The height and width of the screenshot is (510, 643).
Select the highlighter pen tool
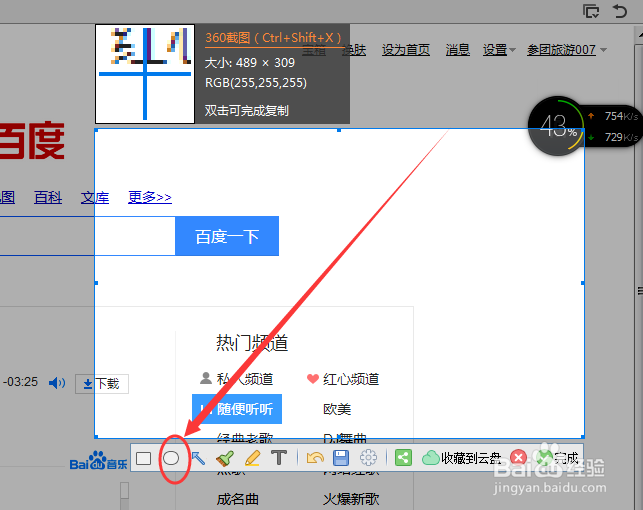coord(252,458)
